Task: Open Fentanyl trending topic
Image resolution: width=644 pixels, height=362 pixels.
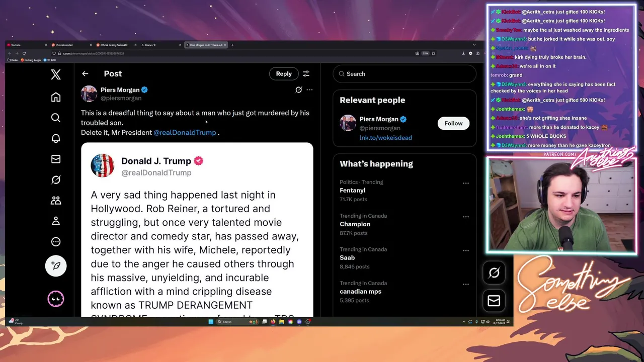Action: [352, 191]
